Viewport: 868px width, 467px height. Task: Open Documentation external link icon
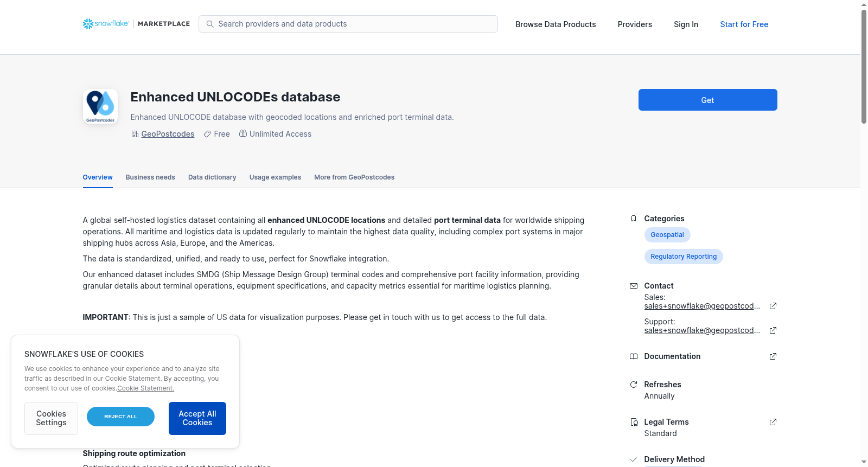(x=773, y=356)
